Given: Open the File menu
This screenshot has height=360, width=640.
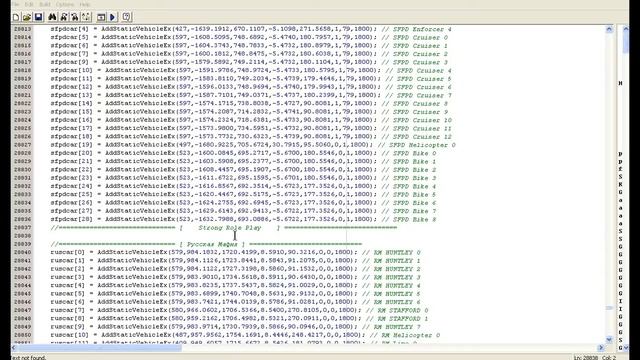Looking at the screenshot, I should (16, 4).
